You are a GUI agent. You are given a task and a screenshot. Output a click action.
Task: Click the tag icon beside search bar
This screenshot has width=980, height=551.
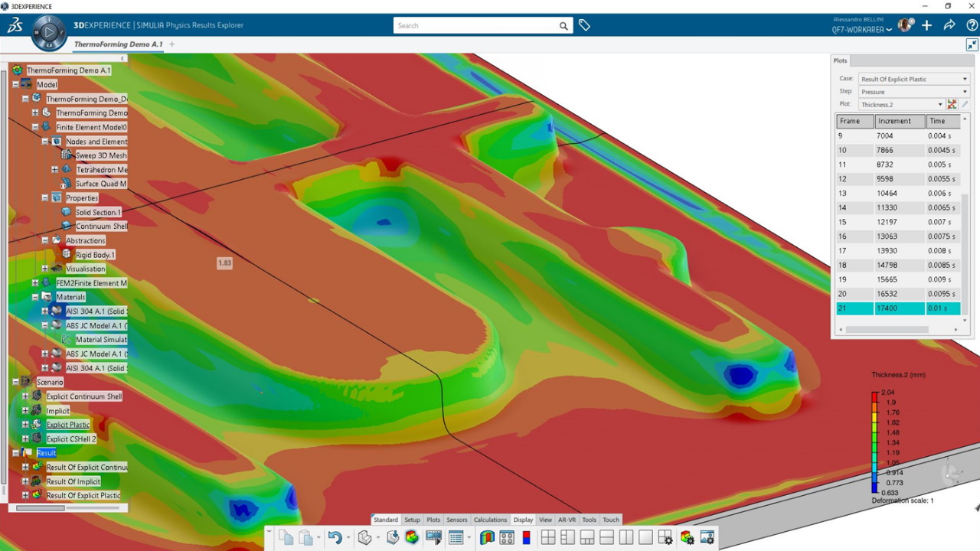click(584, 25)
